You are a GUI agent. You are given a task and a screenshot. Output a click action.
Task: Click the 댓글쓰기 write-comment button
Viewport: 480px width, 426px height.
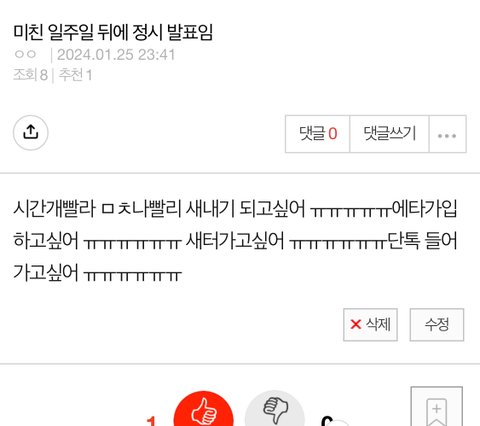click(389, 134)
